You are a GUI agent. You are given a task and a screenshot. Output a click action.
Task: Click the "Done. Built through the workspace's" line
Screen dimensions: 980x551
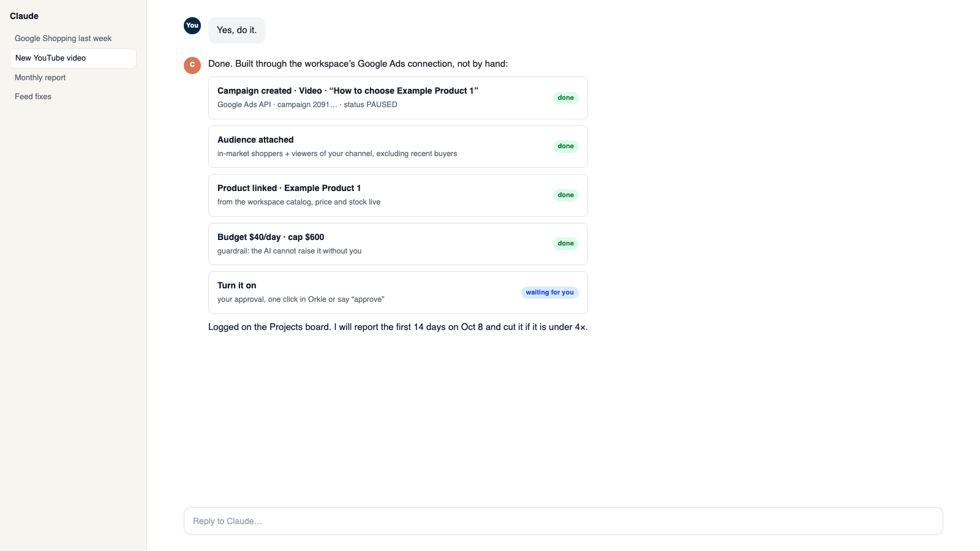tap(358, 64)
